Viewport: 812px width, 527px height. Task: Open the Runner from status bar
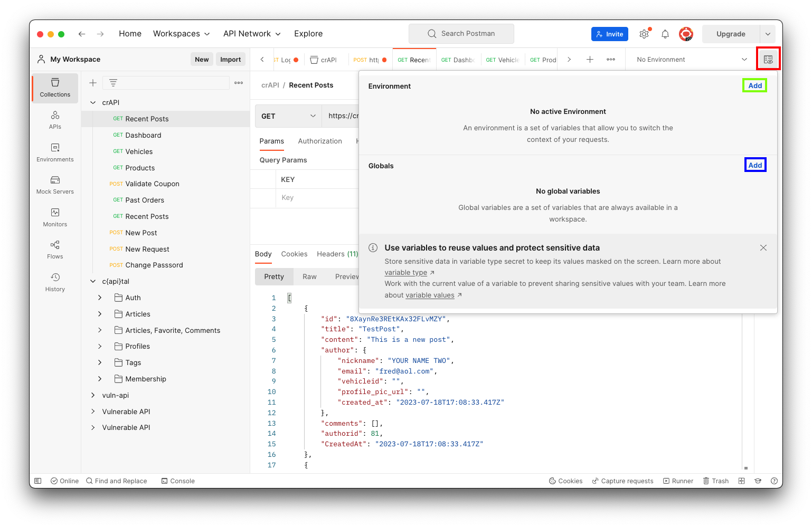678,481
